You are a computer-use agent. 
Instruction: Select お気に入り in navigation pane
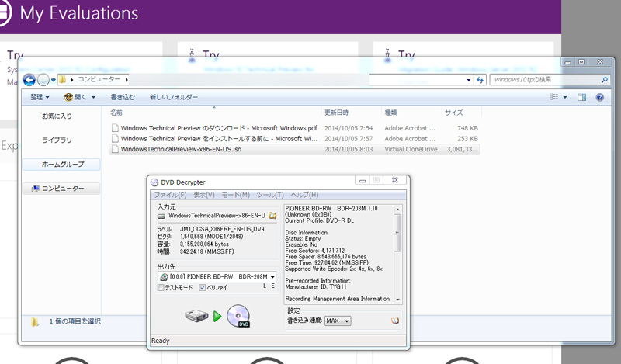[57, 116]
